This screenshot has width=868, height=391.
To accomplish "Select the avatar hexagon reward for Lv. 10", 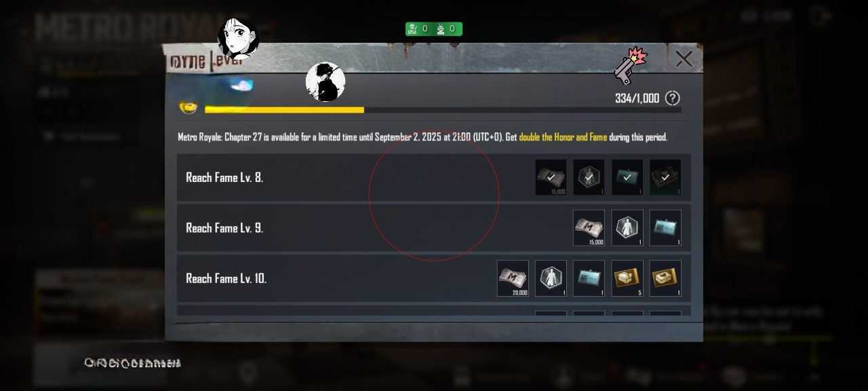I will click(x=551, y=278).
